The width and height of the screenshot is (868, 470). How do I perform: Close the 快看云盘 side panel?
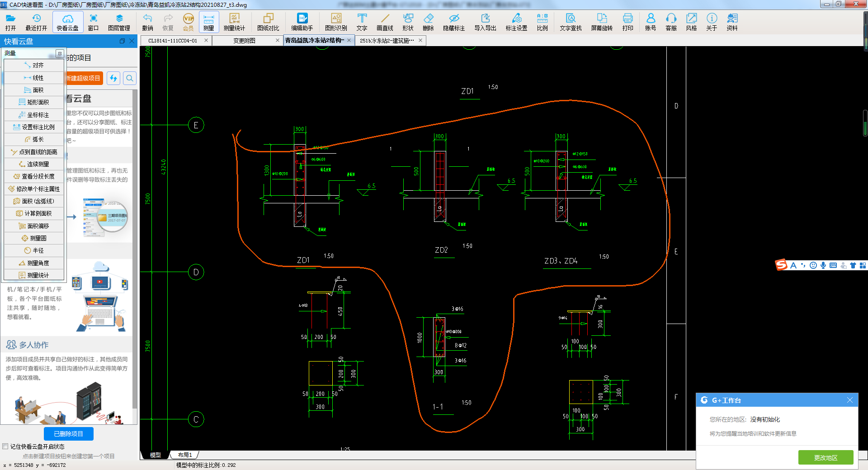click(132, 41)
